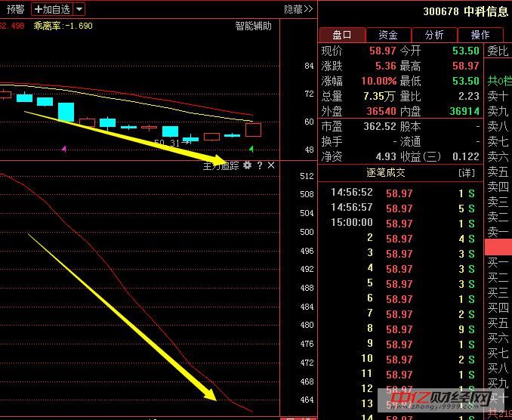Open help for 主力追踪 indicator

click(x=260, y=165)
